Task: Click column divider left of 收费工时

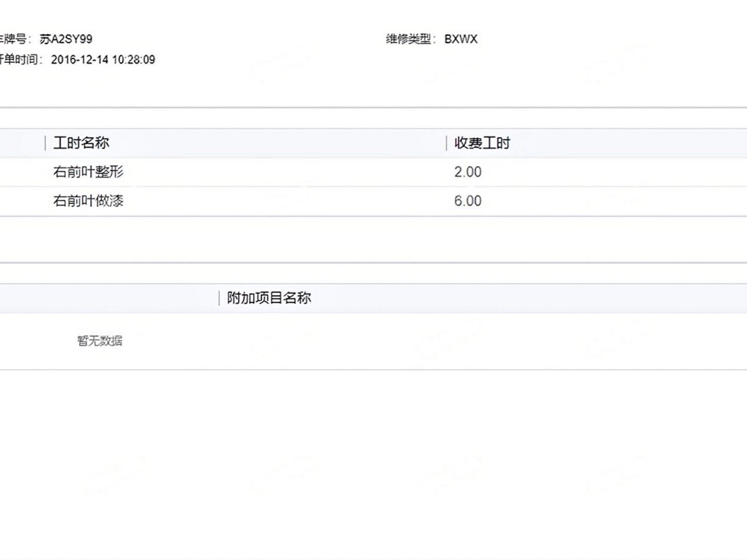Action: 446,143
